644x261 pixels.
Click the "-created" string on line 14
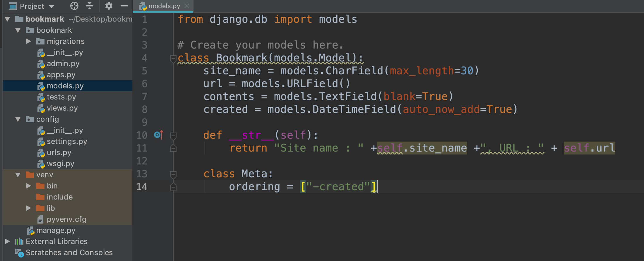point(338,187)
